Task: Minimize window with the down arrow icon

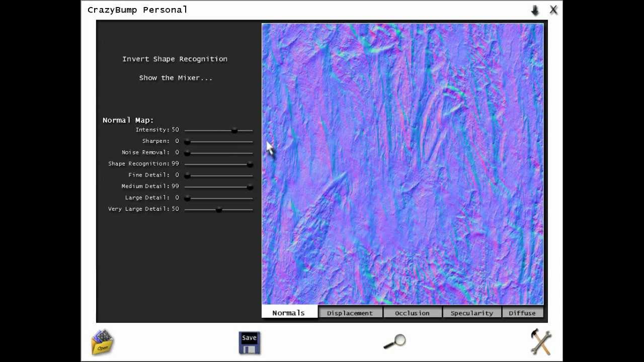Action: 535,10
